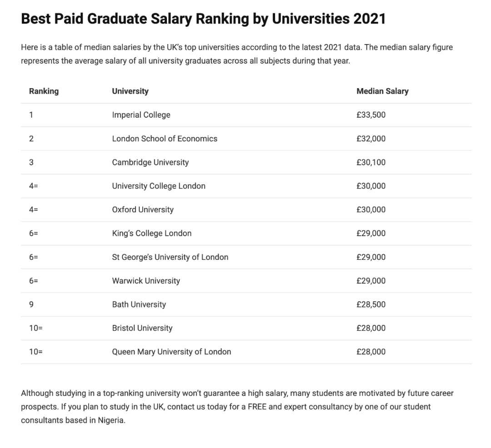Click the 'Bristol University' cell

pos(142,328)
